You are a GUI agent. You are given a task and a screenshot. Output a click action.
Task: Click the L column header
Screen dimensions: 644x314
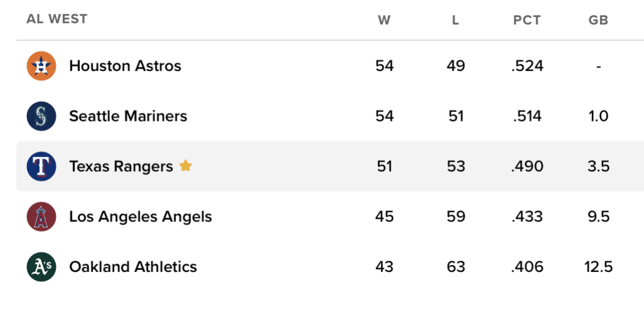456,20
